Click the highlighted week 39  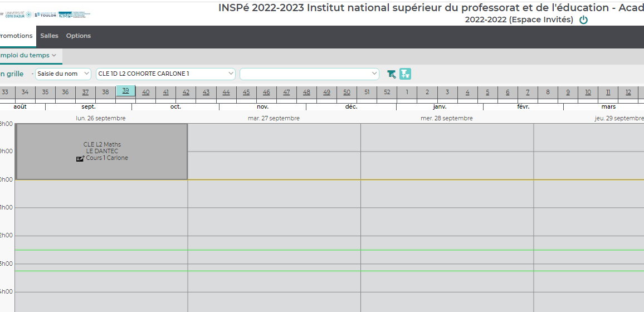tap(126, 91)
